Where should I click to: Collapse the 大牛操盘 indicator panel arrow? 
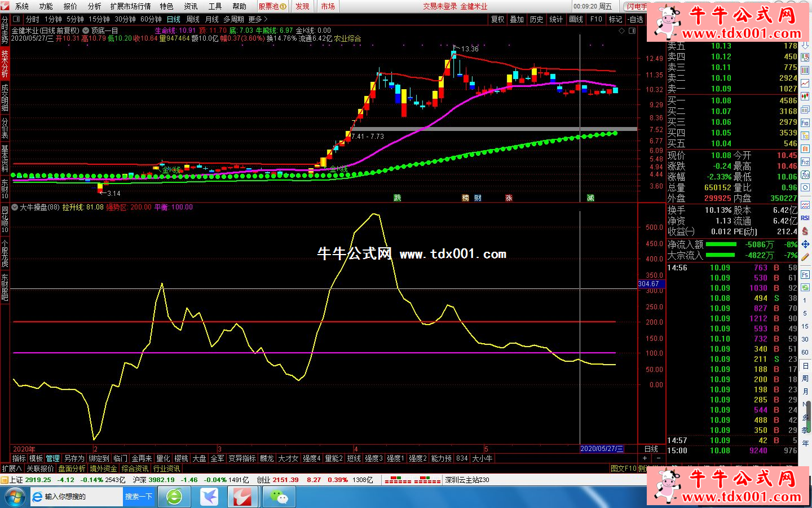[x=15, y=207]
